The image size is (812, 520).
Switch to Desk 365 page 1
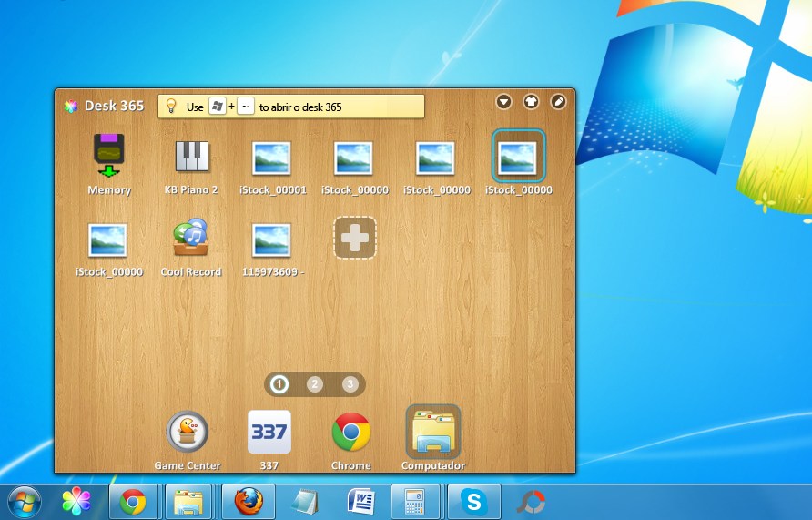coord(279,384)
